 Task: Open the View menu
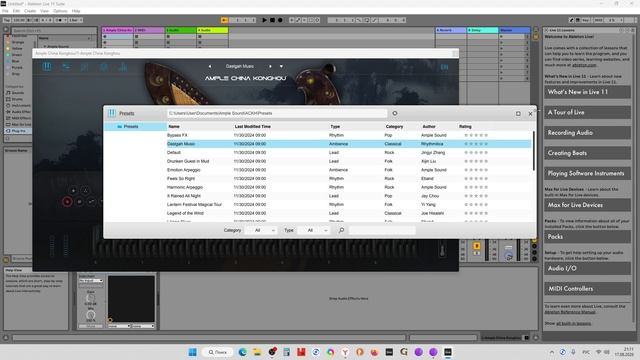click(44, 11)
